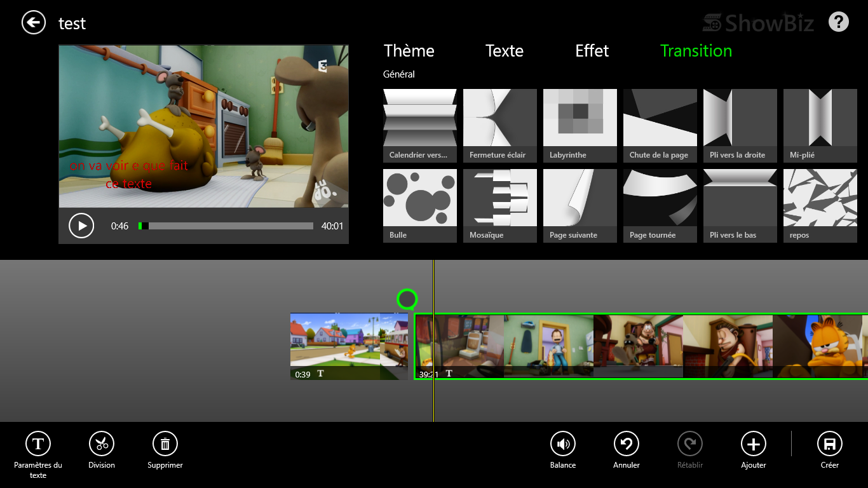The image size is (868, 488).
Task: Save the project with Créer
Action: [830, 444]
